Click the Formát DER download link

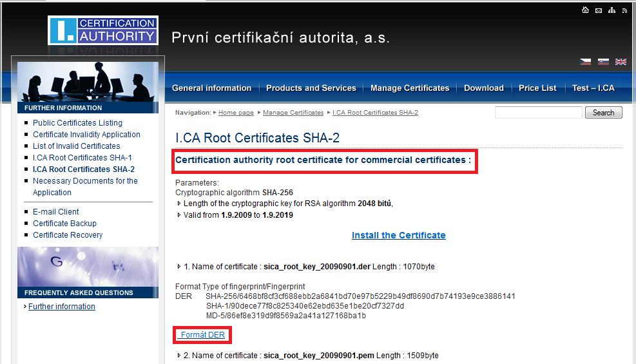[x=202, y=335]
